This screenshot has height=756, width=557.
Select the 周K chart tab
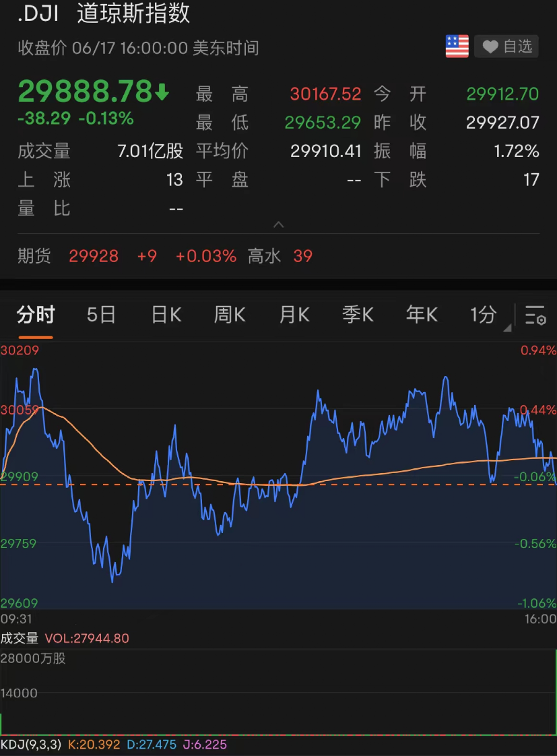click(230, 315)
